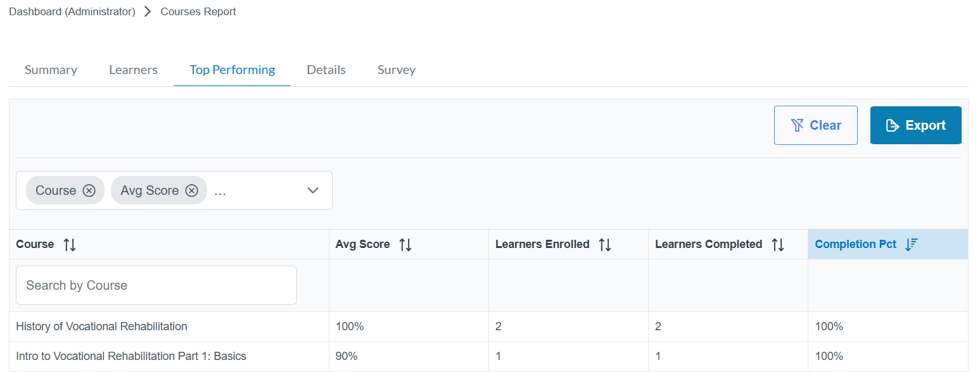Click the Search by Course field

(x=156, y=285)
